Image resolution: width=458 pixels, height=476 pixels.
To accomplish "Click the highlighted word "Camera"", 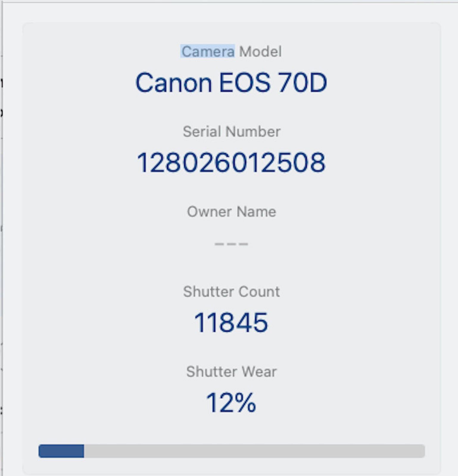I will click(208, 52).
